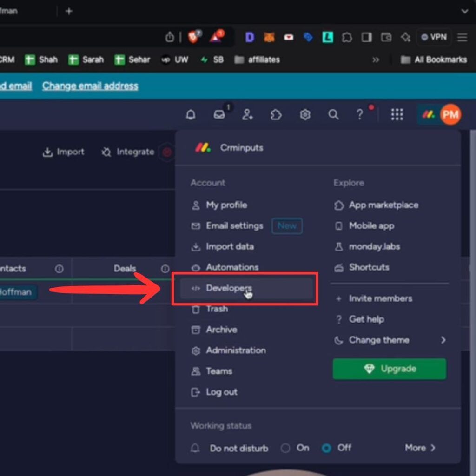Image resolution: width=476 pixels, height=476 pixels.
Task: Click Change email address link
Action: [x=90, y=86]
